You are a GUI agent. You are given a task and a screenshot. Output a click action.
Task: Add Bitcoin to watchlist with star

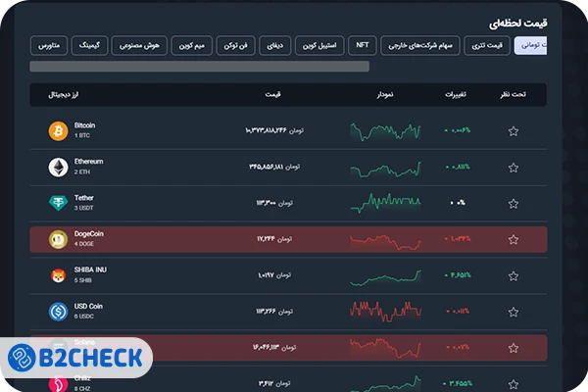tap(514, 131)
